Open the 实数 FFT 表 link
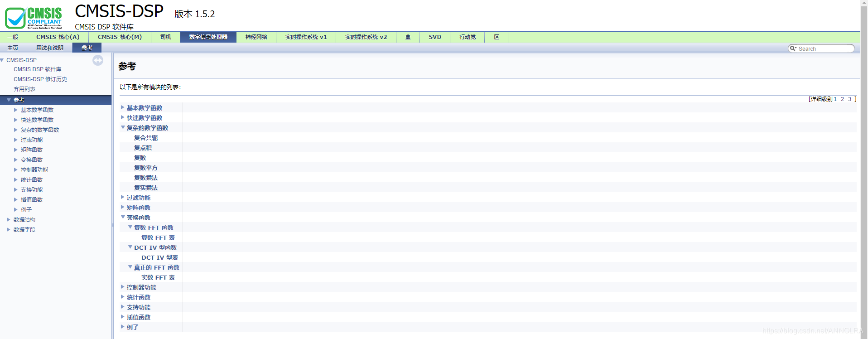Image resolution: width=868 pixels, height=339 pixels. 158,277
